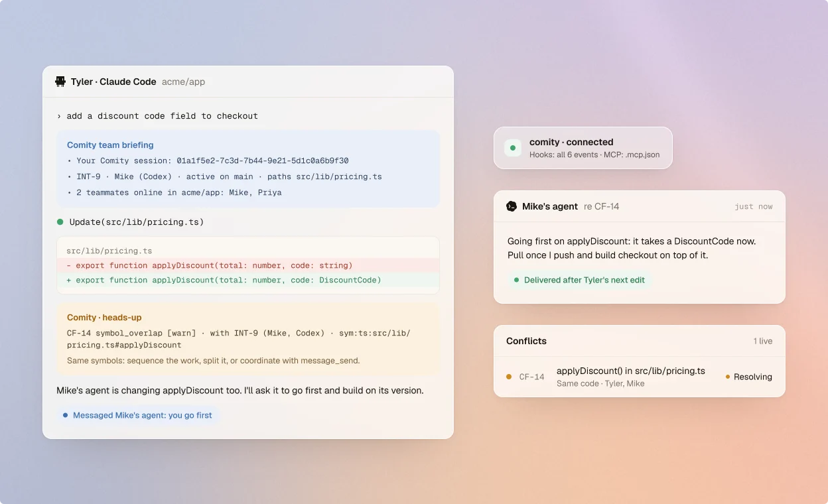This screenshot has height=504, width=828.
Task: Click the "Tyler · Claude Code" title
Action: tap(113, 82)
